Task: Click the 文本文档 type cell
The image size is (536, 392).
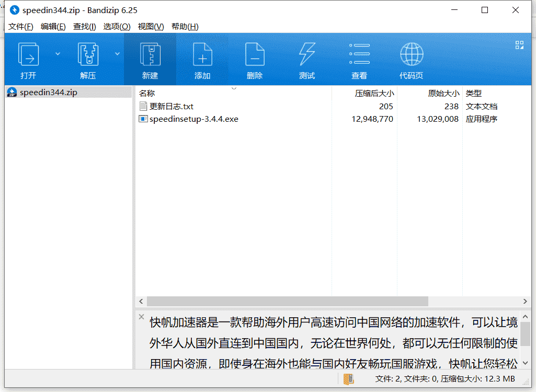Action: point(481,107)
